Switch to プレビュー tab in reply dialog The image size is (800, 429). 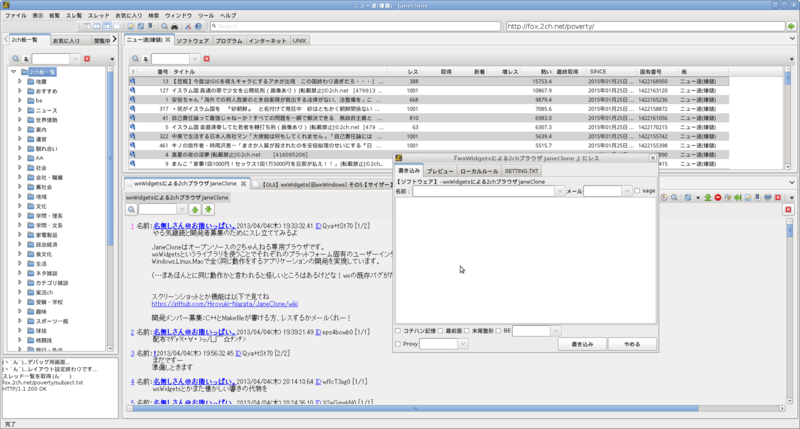point(440,171)
